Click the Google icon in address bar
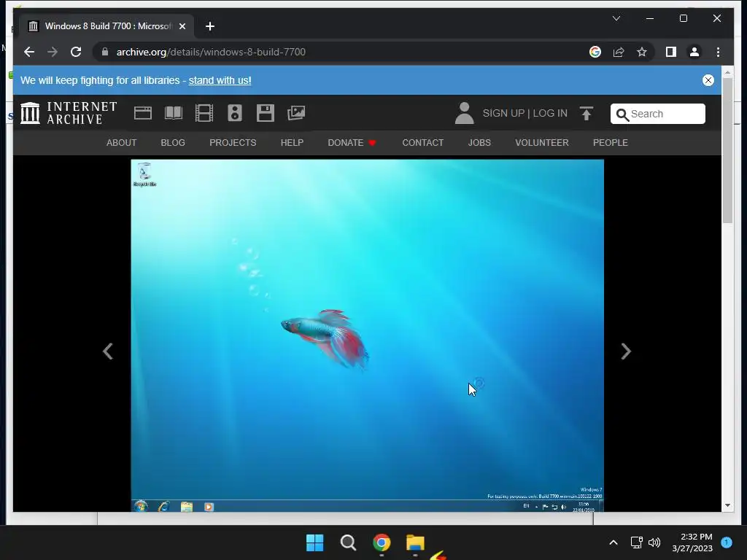 click(595, 52)
